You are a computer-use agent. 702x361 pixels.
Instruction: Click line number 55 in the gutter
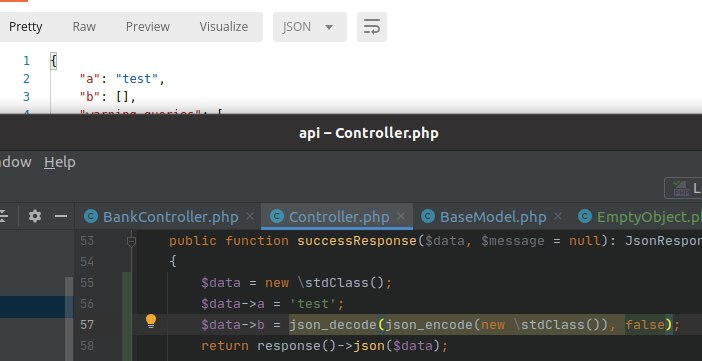(x=87, y=283)
